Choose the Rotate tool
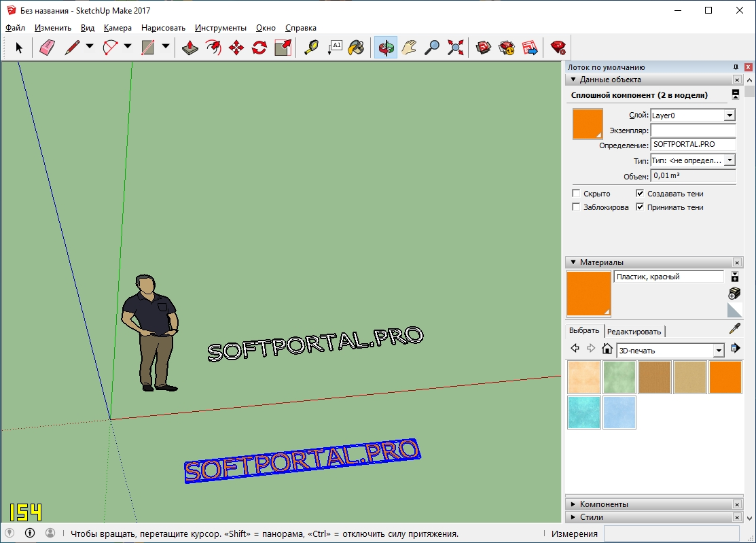The image size is (756, 543). pyautogui.click(x=259, y=48)
